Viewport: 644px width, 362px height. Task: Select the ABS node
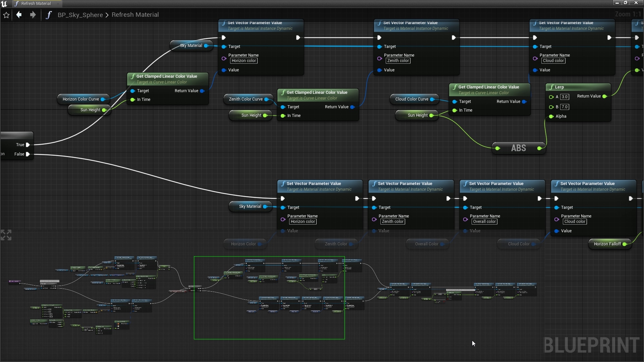[x=519, y=148]
